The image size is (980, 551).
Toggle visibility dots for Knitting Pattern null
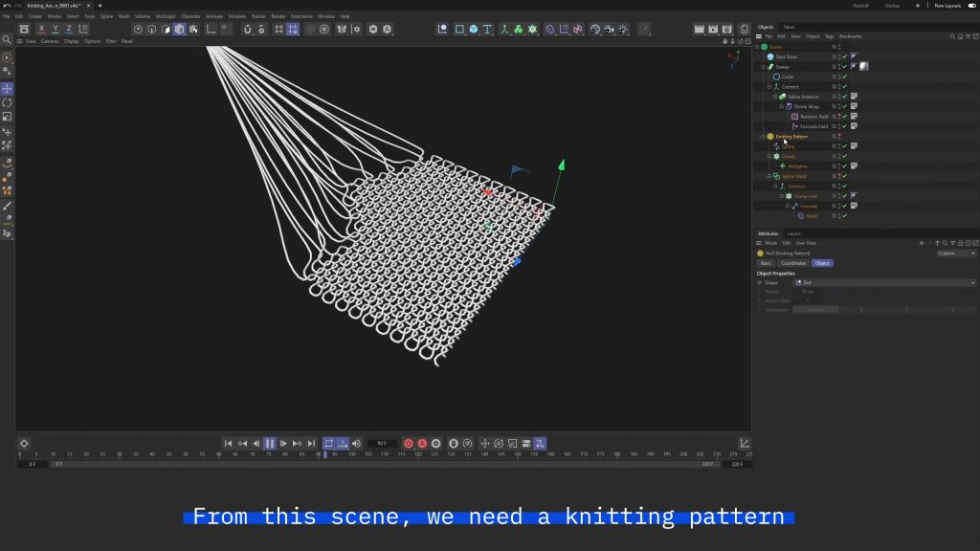pyautogui.click(x=839, y=136)
